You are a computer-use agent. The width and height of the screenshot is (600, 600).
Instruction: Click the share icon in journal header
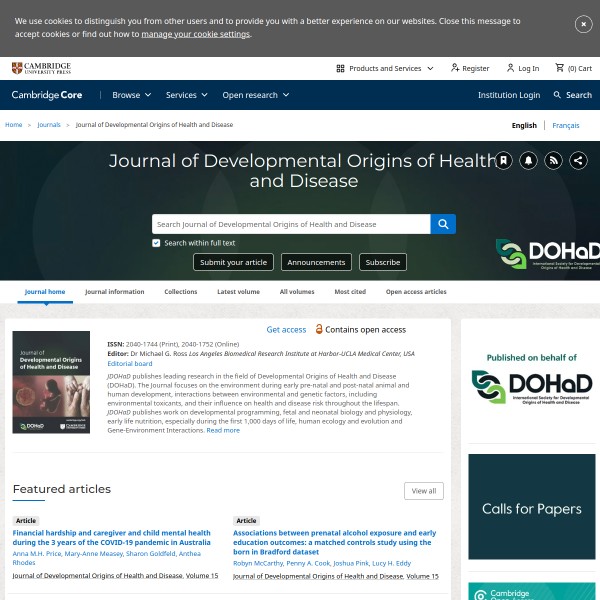coord(579,160)
